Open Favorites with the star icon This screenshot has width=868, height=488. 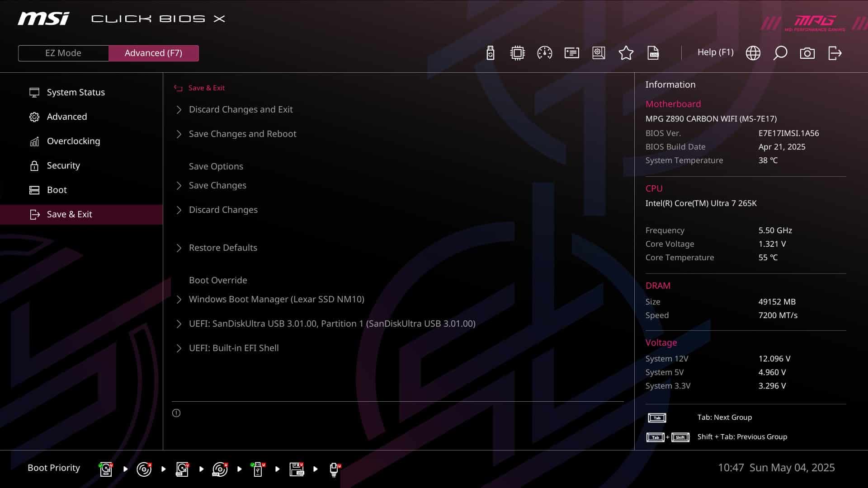click(626, 53)
